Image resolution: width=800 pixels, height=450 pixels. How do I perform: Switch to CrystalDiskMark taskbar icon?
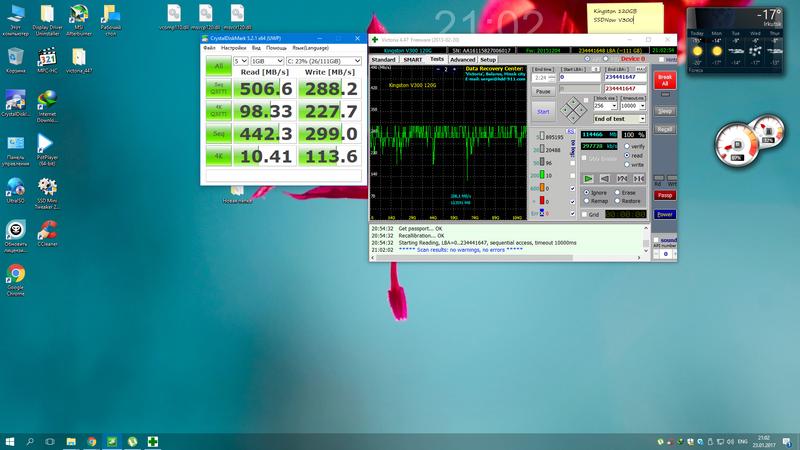click(x=112, y=441)
